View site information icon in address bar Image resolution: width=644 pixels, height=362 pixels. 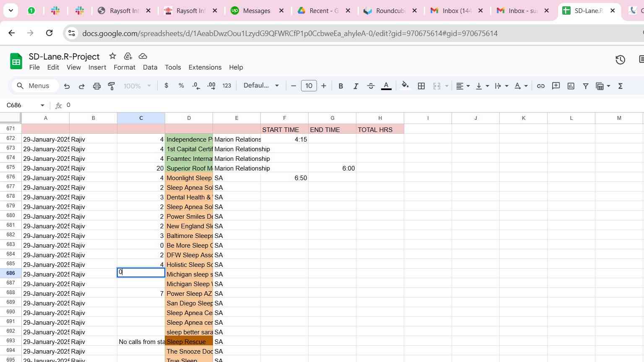pyautogui.click(x=72, y=33)
